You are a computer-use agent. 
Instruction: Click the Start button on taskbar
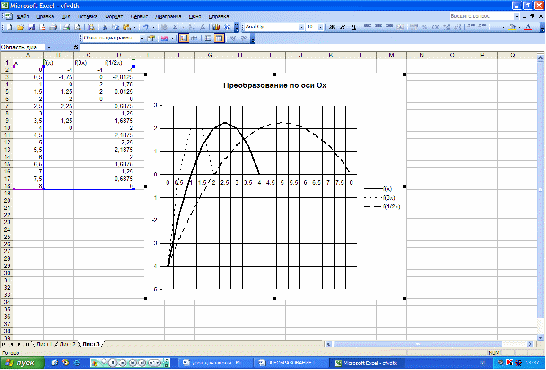[x=22, y=363]
